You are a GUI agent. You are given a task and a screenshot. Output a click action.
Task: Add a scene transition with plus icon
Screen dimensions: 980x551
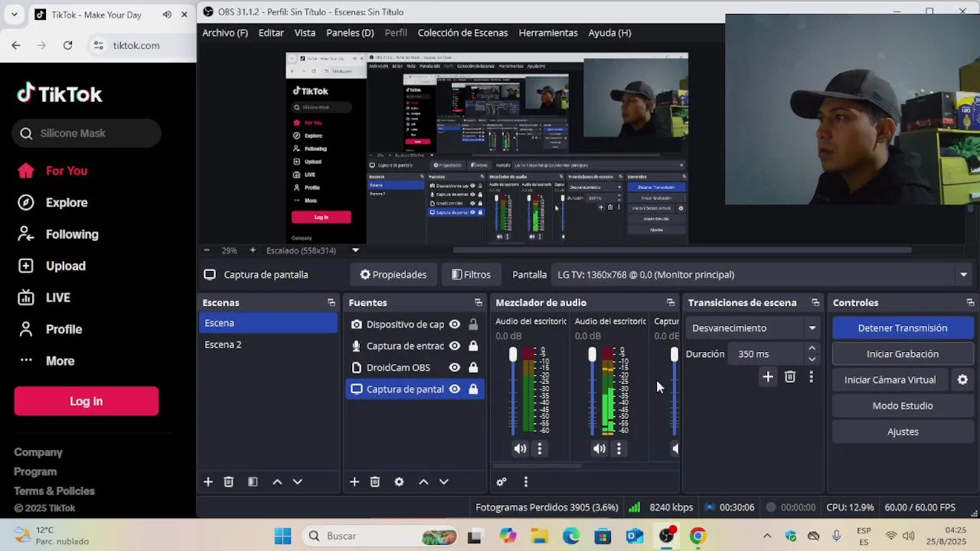point(768,377)
